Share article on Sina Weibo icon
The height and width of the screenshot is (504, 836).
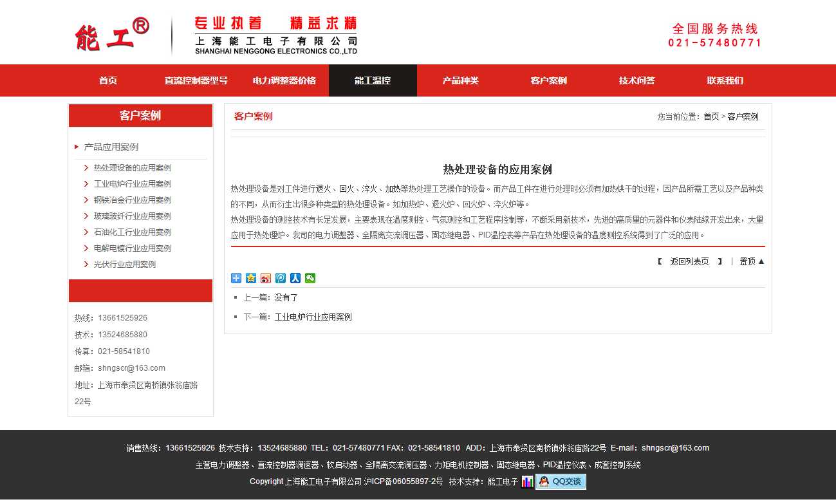click(x=266, y=278)
